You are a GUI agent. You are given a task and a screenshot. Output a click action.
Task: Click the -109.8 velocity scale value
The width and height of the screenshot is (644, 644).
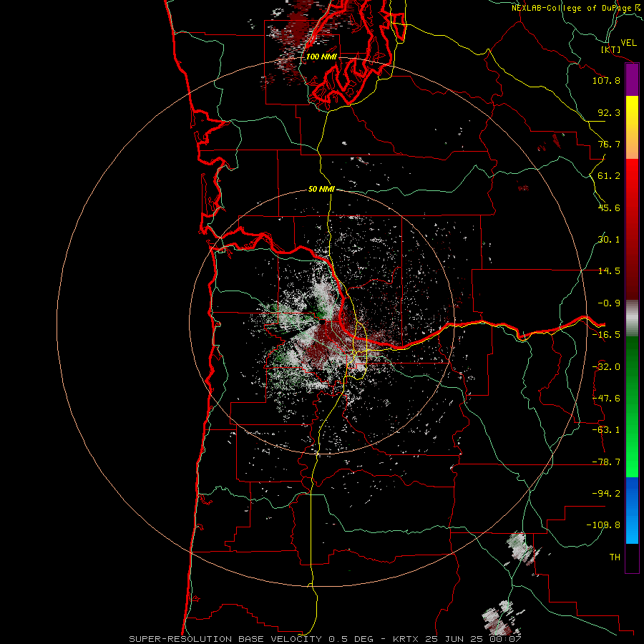click(x=603, y=525)
